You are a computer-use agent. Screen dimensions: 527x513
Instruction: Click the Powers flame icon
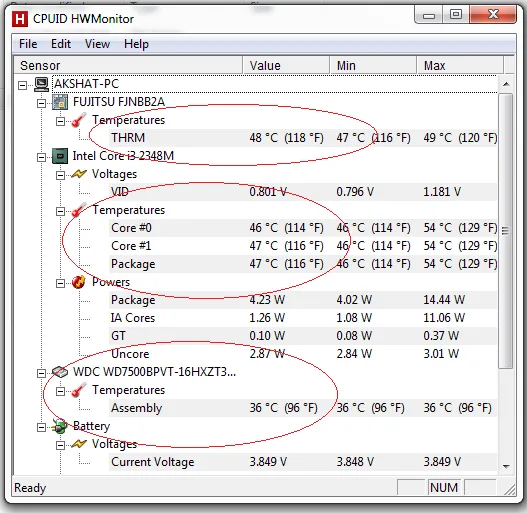[79, 282]
